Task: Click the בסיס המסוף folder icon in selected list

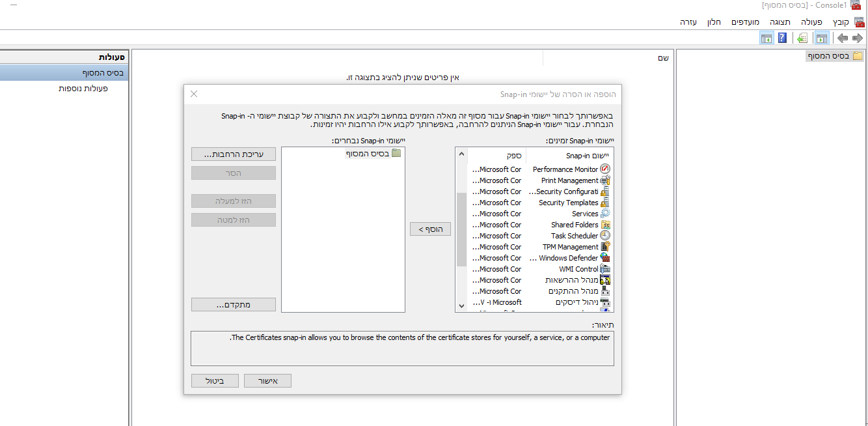Action: [396, 154]
